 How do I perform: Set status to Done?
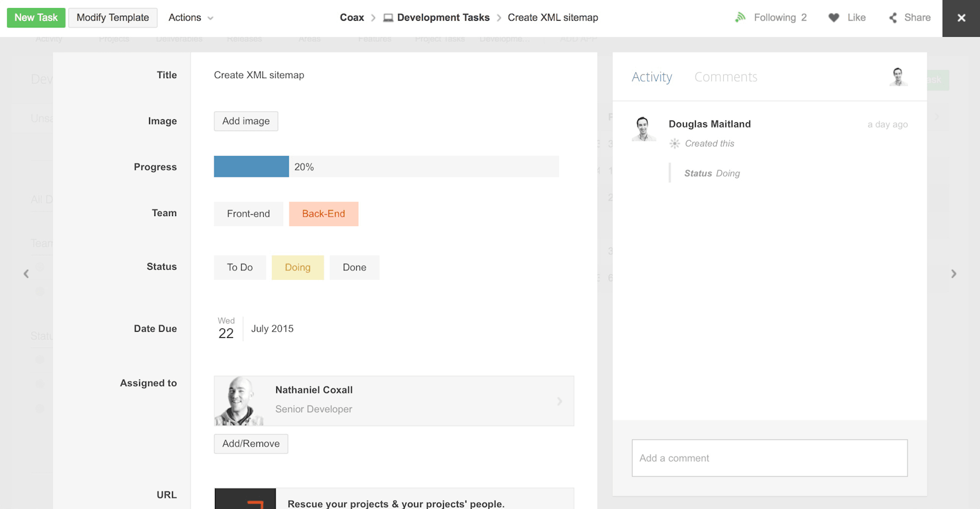click(x=354, y=267)
